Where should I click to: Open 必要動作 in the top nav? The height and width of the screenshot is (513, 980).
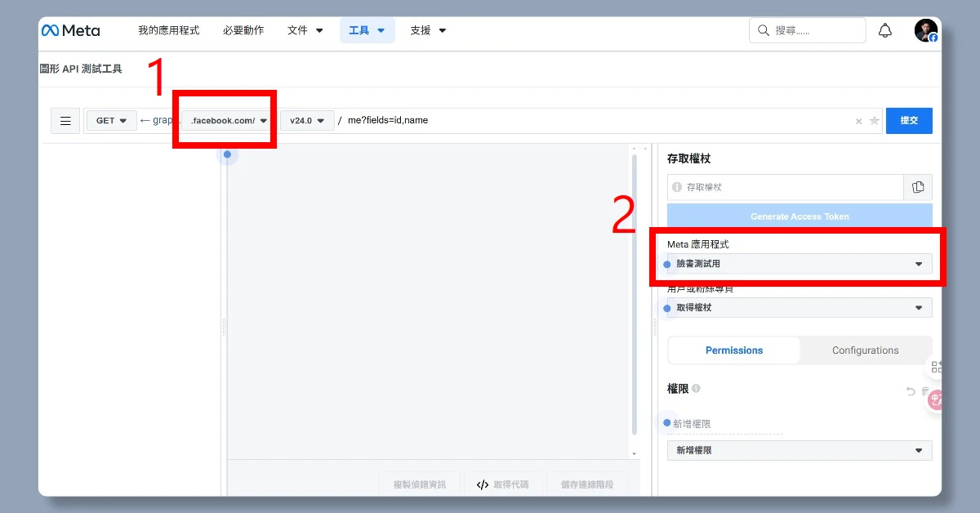(243, 30)
